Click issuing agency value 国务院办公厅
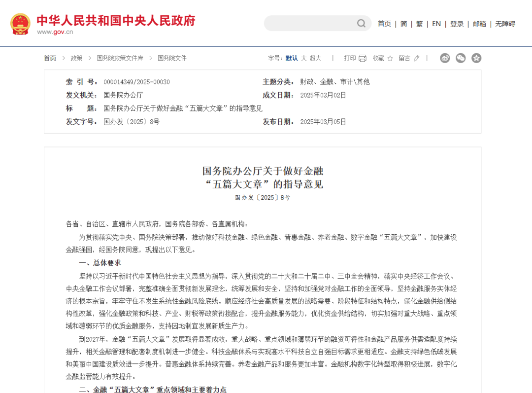Image resolution: width=532 pixels, height=393 pixels. [x=123, y=95]
